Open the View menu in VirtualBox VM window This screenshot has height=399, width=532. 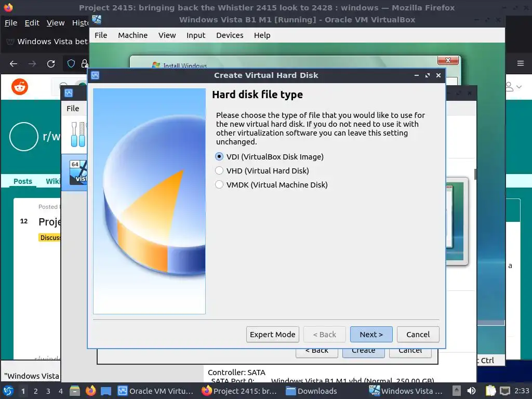pyautogui.click(x=167, y=35)
